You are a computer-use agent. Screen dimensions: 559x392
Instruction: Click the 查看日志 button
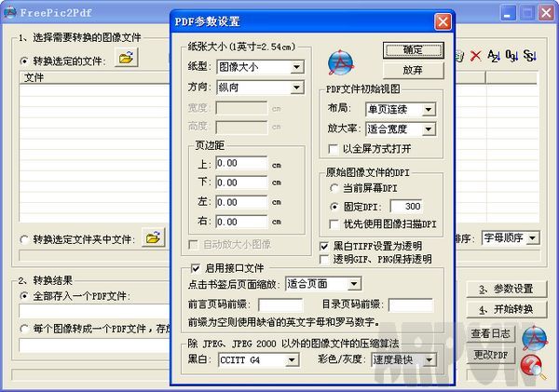[x=491, y=334]
